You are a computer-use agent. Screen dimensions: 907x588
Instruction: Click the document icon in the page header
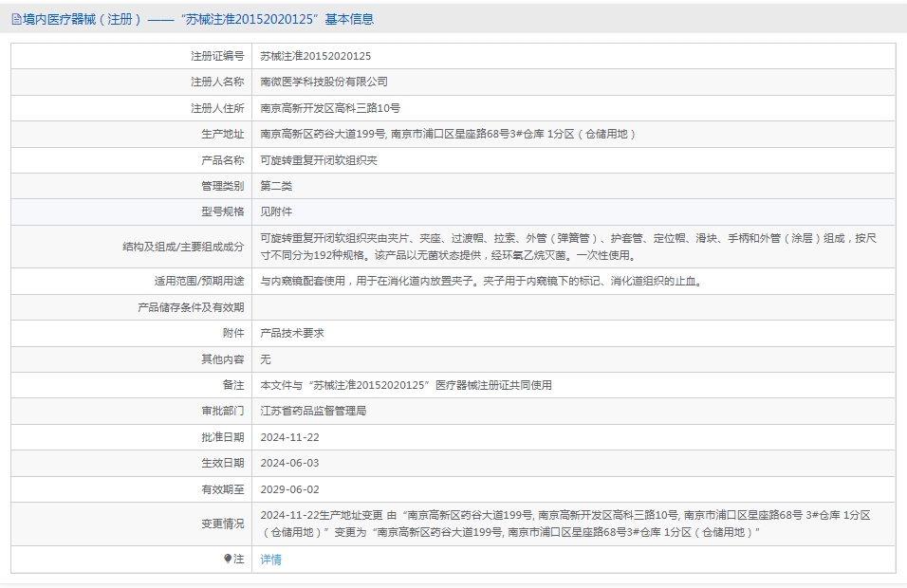coord(16,19)
